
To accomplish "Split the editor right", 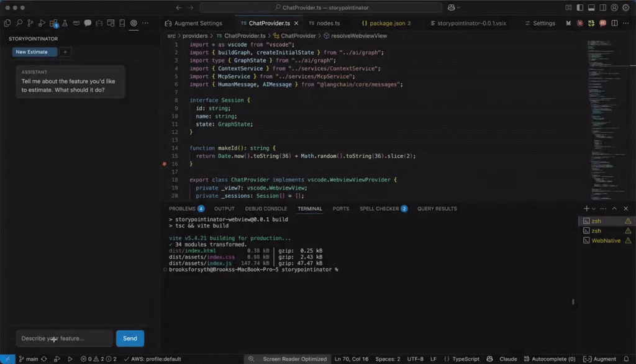I will (x=614, y=23).
